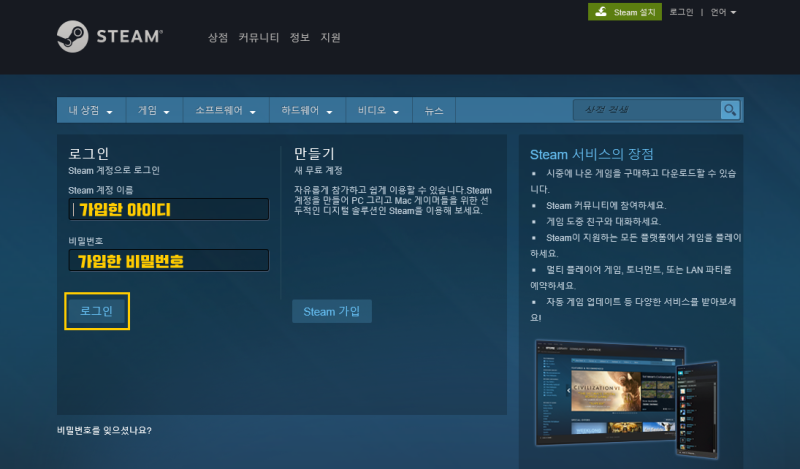Click the Steam 계정으로 로그인 subtitle
Image resolution: width=800 pixels, height=469 pixels.
(114, 170)
